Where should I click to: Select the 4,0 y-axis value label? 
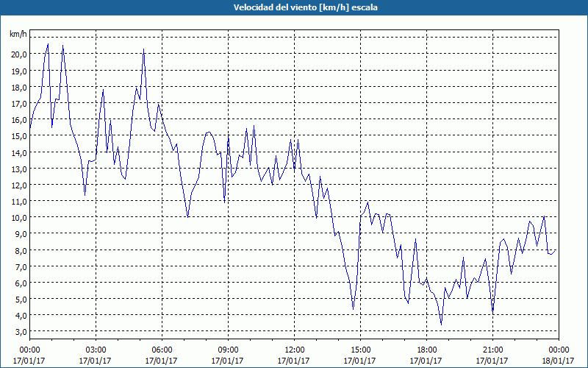(x=21, y=316)
